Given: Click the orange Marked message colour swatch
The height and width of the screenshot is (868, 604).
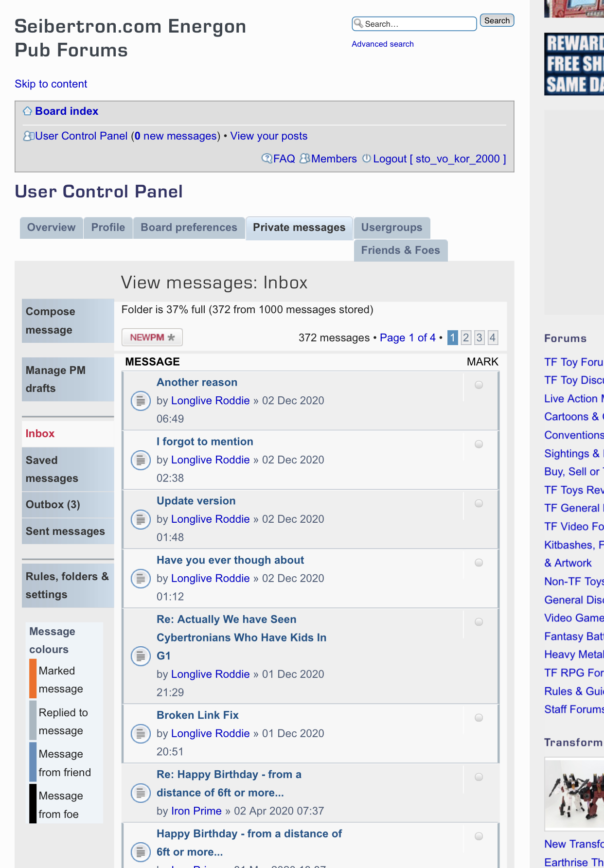Looking at the screenshot, I should pyautogui.click(x=33, y=679).
